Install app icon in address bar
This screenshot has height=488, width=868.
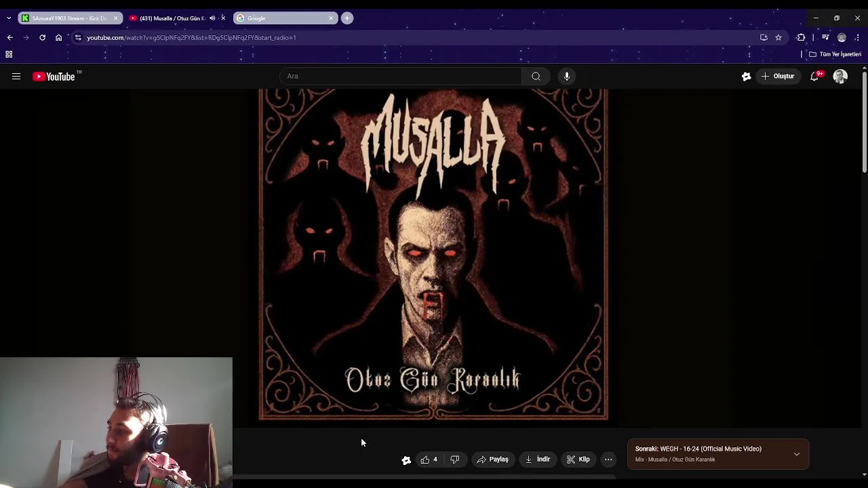[x=764, y=38]
